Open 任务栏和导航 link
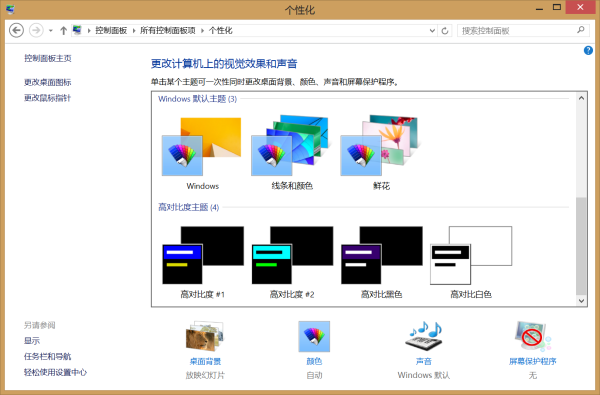The image size is (600, 395). point(47,357)
